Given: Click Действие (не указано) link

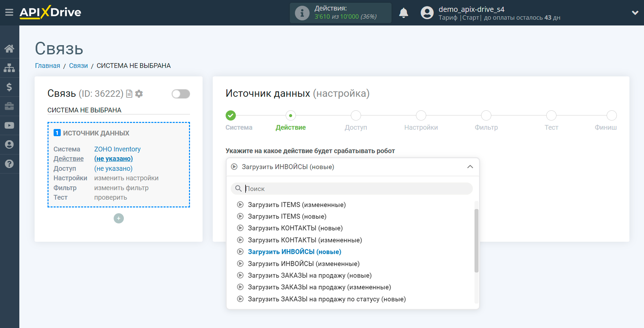Looking at the screenshot, I should (113, 159).
